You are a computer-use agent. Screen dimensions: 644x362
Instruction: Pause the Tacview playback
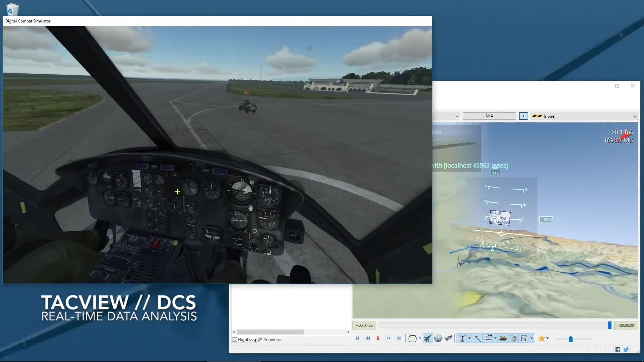[378, 338]
